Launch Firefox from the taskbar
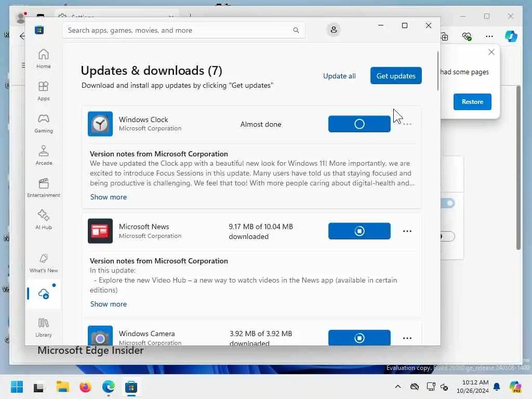 click(86, 387)
